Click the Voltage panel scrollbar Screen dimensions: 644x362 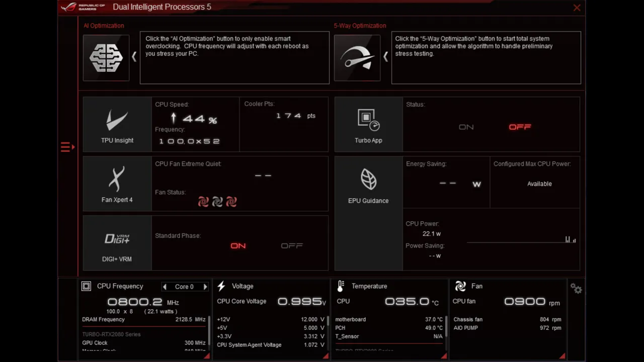tap(328, 320)
